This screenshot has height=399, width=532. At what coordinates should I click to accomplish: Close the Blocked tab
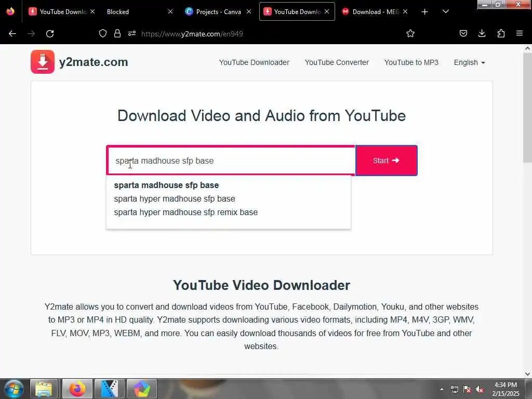(170, 11)
